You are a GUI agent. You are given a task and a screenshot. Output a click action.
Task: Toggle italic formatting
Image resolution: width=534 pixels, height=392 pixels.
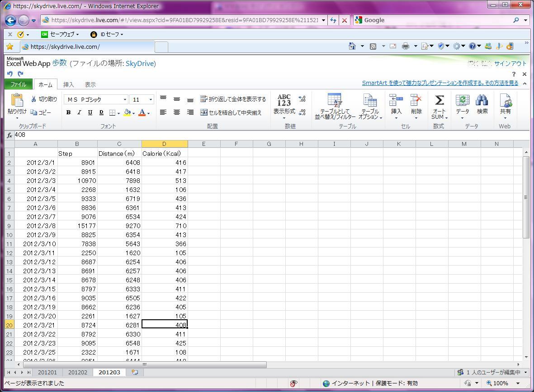coord(79,112)
